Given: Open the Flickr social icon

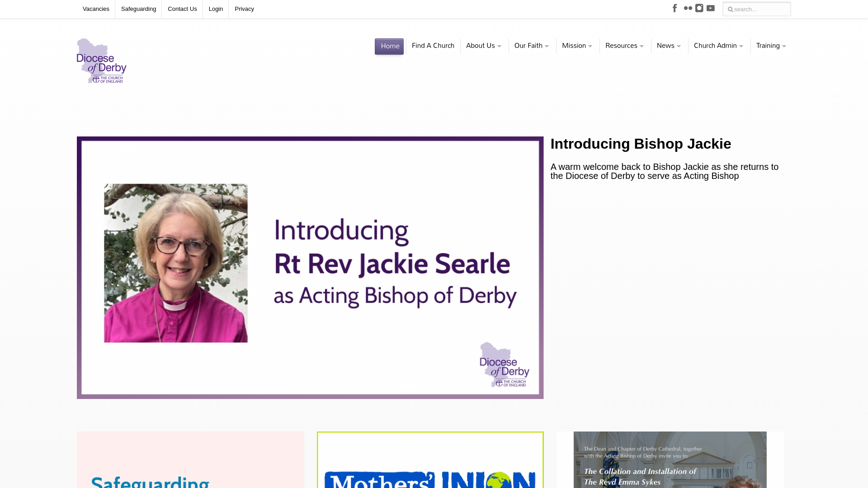Looking at the screenshot, I should [688, 8].
